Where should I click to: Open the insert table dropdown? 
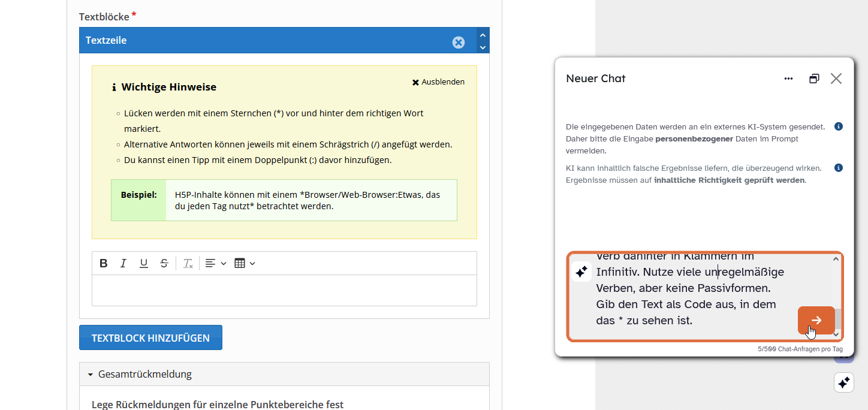coord(245,263)
